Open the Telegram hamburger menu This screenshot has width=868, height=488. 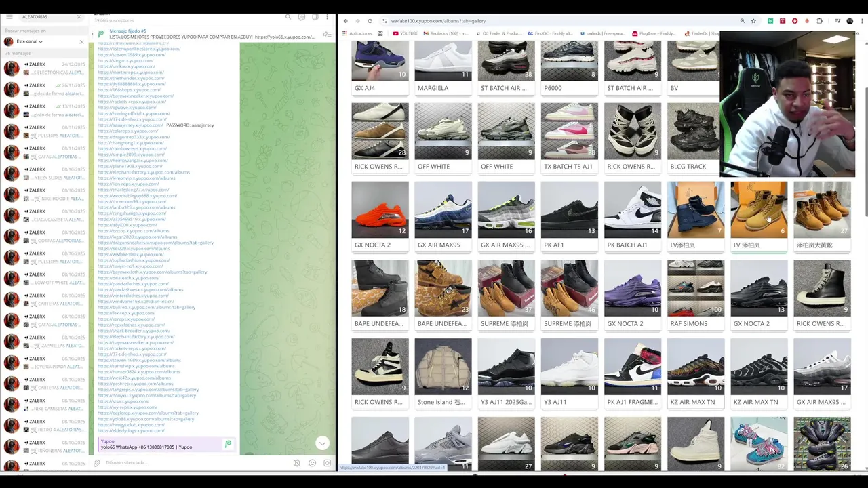click(x=9, y=17)
